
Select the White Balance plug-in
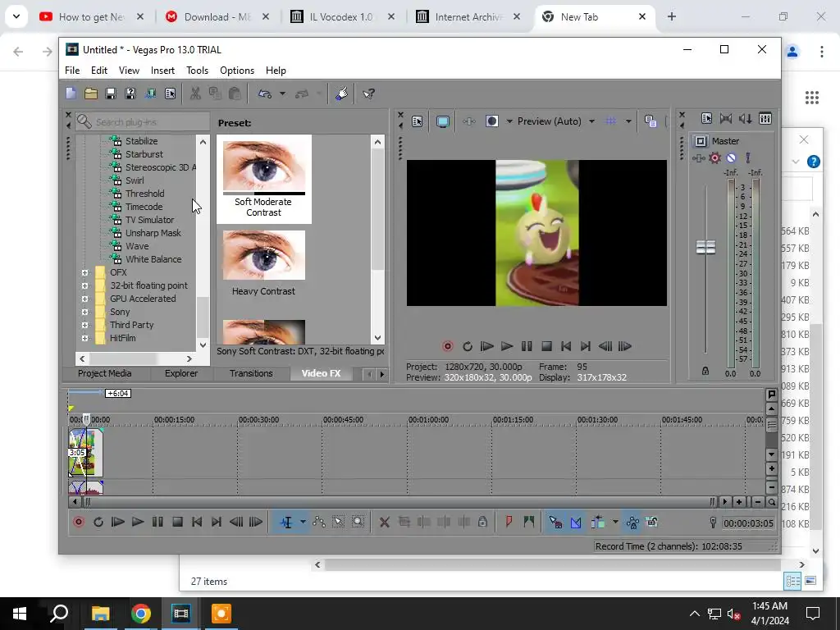(x=153, y=259)
